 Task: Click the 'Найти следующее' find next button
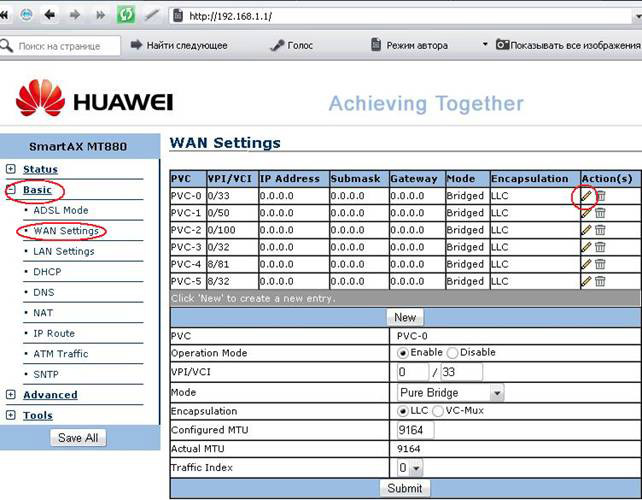coord(179,45)
